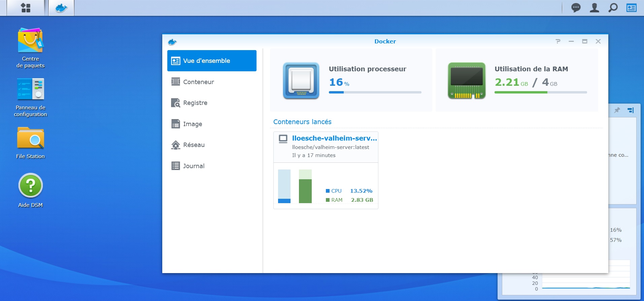Open the user account options icon
644x301 pixels.
(x=595, y=8)
